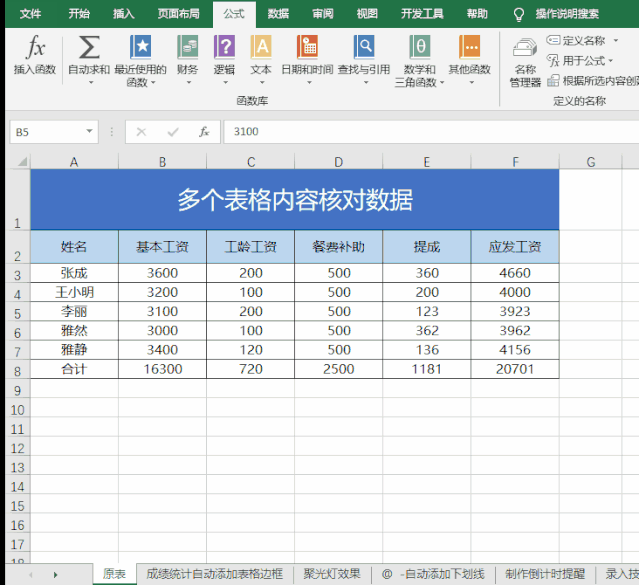Expand the Text functions dropdown arrow

pos(262,82)
